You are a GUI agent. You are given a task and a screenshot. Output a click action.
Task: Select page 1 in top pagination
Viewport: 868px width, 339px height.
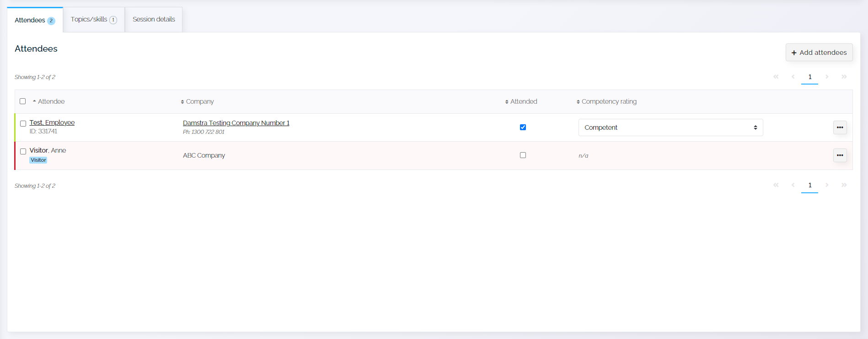809,77
